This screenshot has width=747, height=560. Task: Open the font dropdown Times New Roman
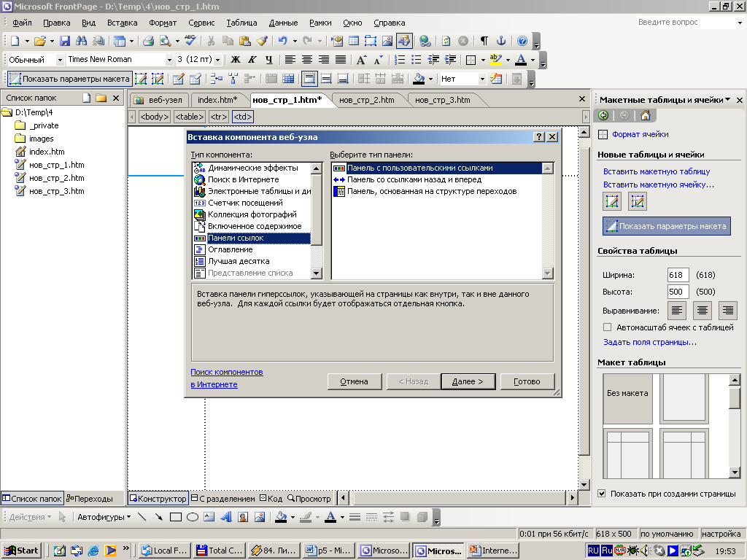(x=169, y=60)
